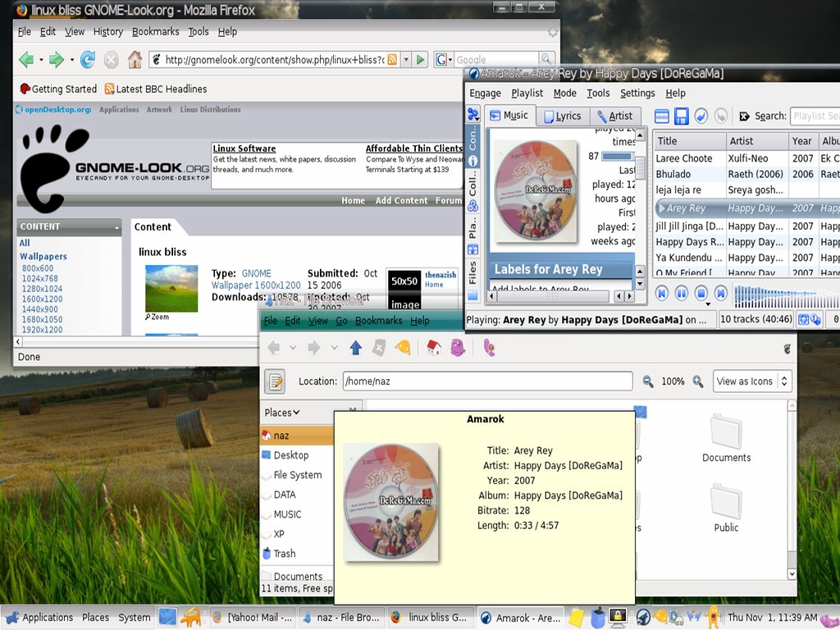Open the Firefox back-history dropdown arrow

[x=41, y=59]
